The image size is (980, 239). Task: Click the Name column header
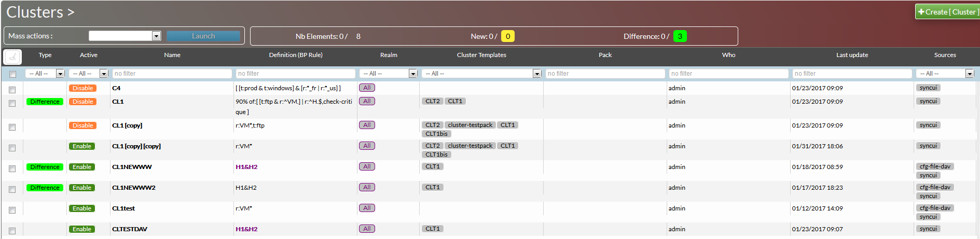click(172, 55)
